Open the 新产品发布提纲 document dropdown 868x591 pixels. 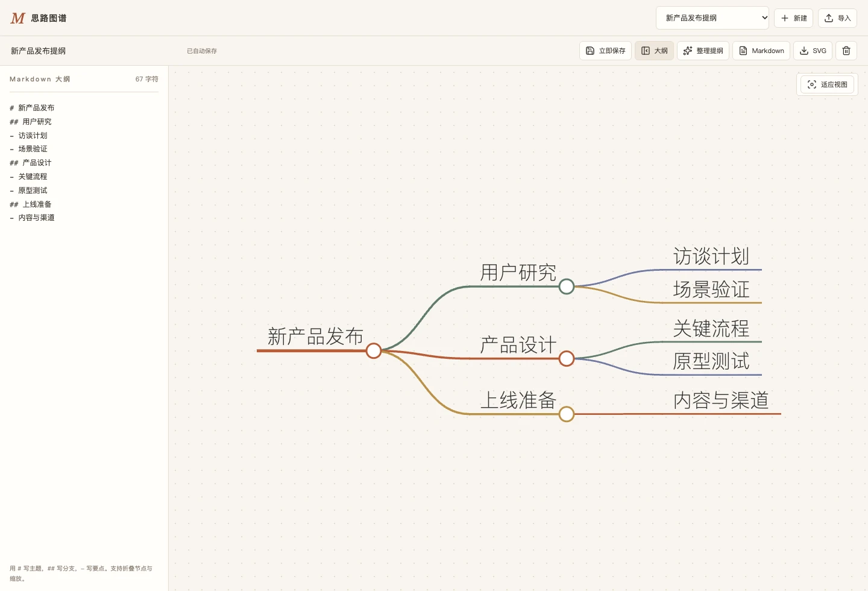712,18
